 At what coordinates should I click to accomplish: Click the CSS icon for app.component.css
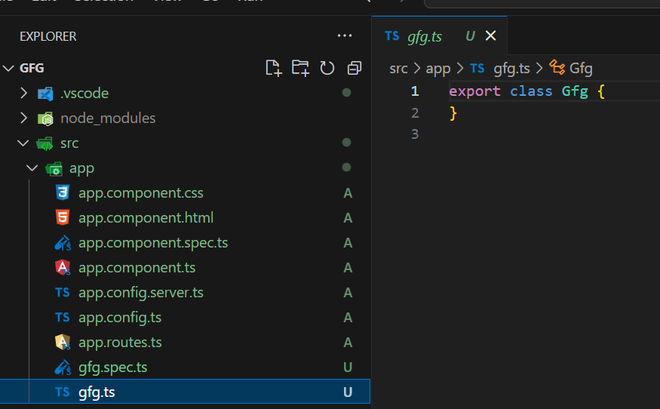(62, 192)
